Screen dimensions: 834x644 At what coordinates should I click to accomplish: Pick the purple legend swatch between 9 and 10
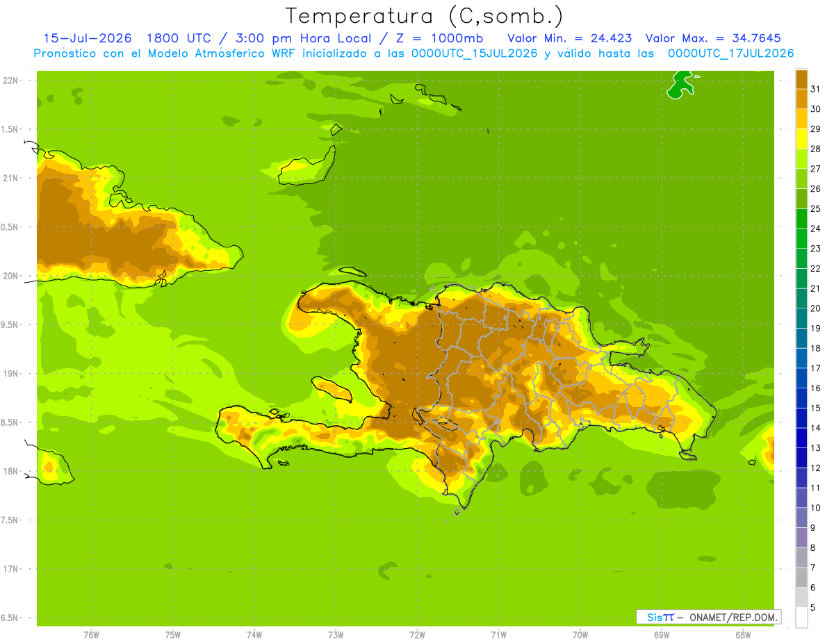tap(801, 518)
